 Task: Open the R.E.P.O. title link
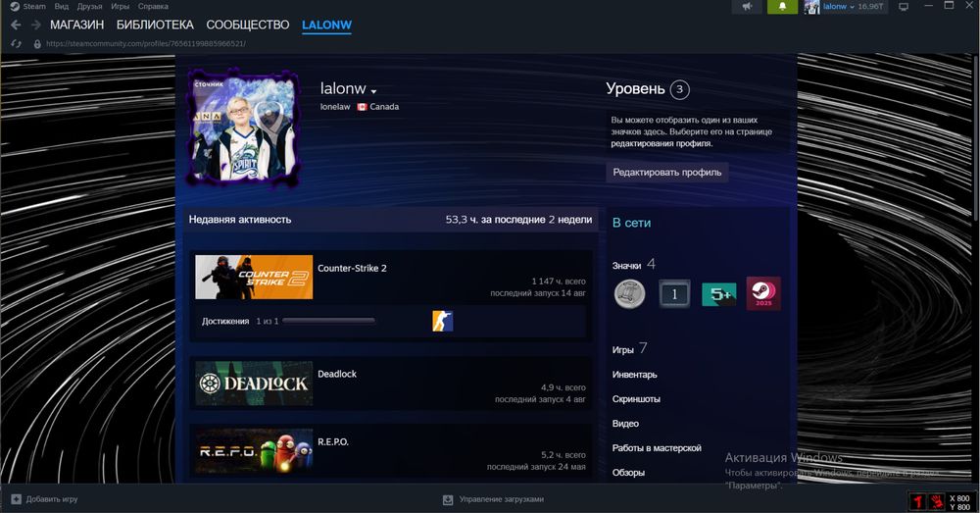[x=333, y=441]
